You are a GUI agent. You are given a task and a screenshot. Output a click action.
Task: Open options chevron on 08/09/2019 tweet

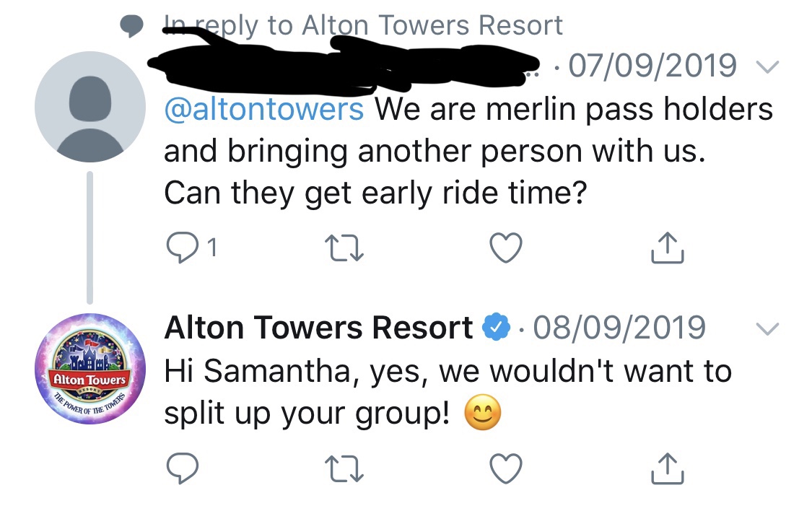[x=767, y=328]
